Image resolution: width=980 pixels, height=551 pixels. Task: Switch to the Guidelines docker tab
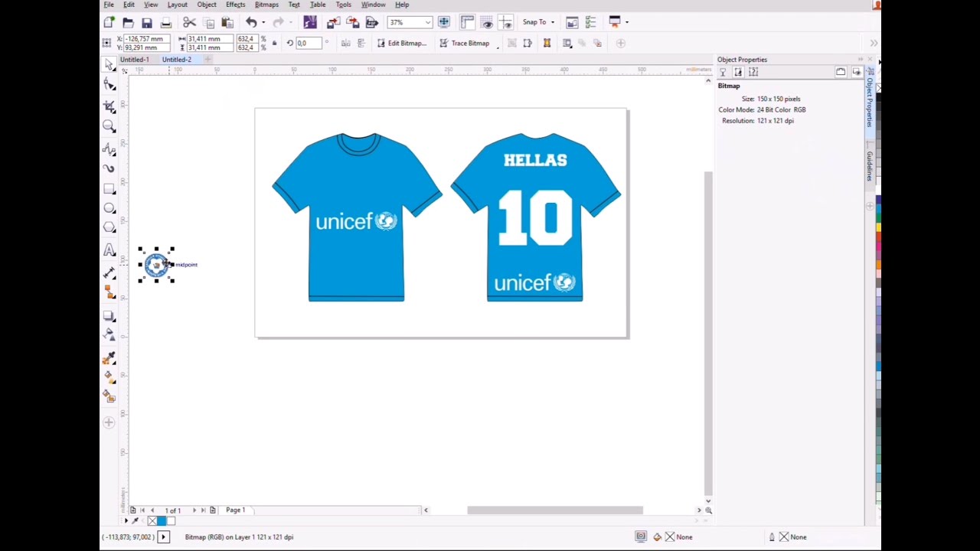point(870,166)
